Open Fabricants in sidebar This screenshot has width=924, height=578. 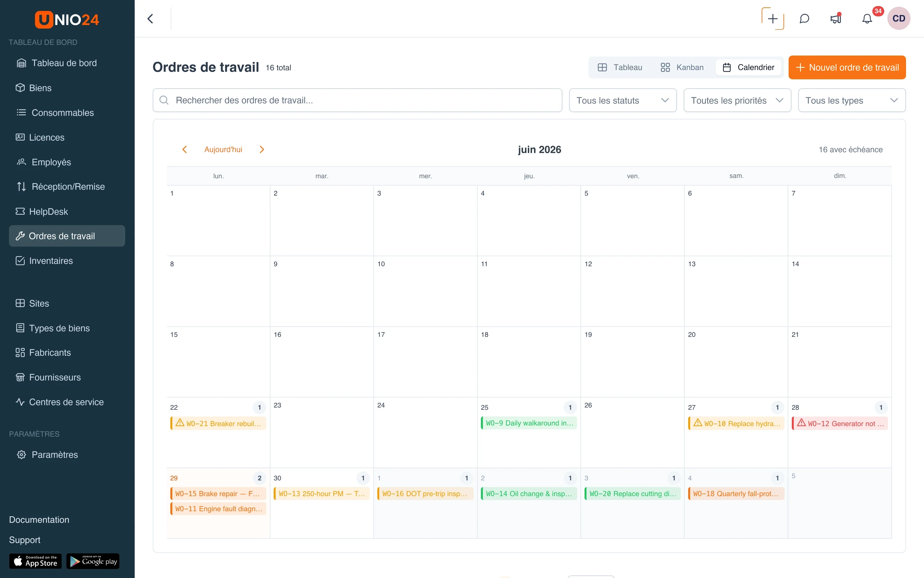pos(67,353)
